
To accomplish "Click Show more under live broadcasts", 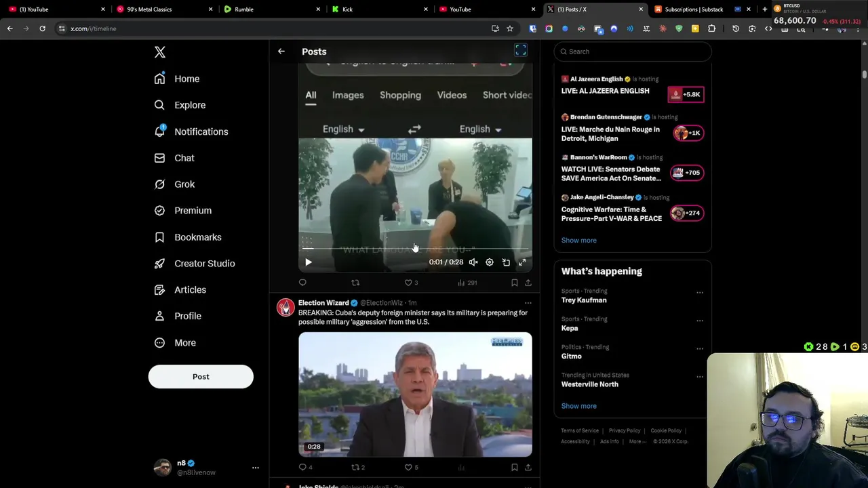I will point(578,240).
